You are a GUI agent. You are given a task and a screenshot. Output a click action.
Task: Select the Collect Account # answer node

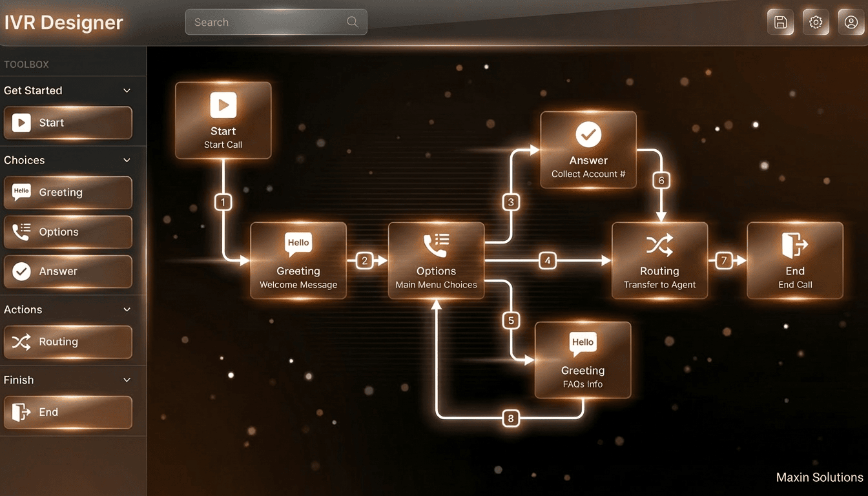point(588,150)
